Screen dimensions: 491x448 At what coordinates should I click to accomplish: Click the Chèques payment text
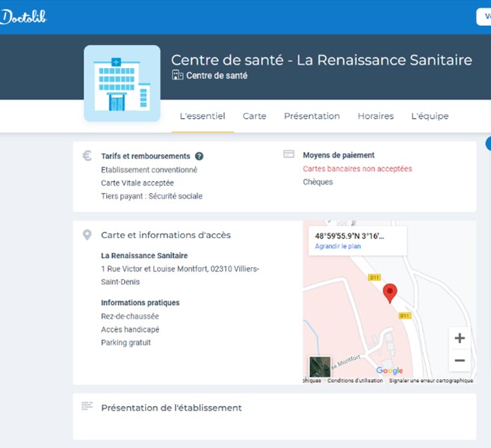[x=318, y=182]
